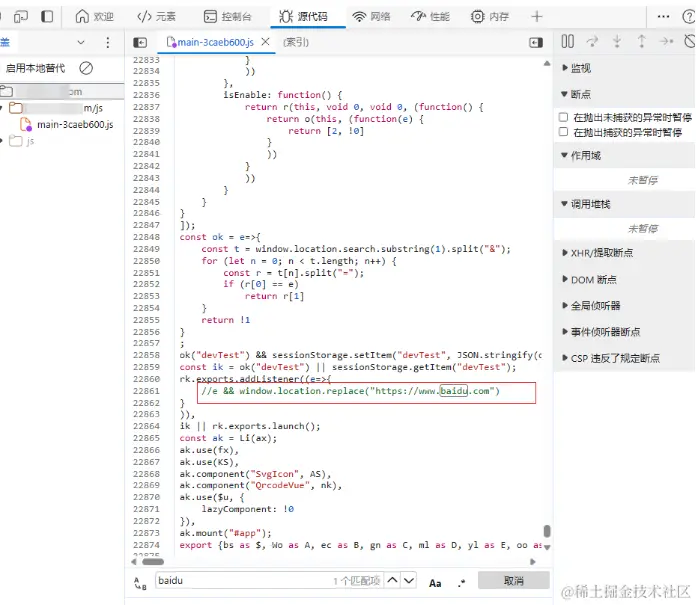Expand the m/js folder

point(2,108)
